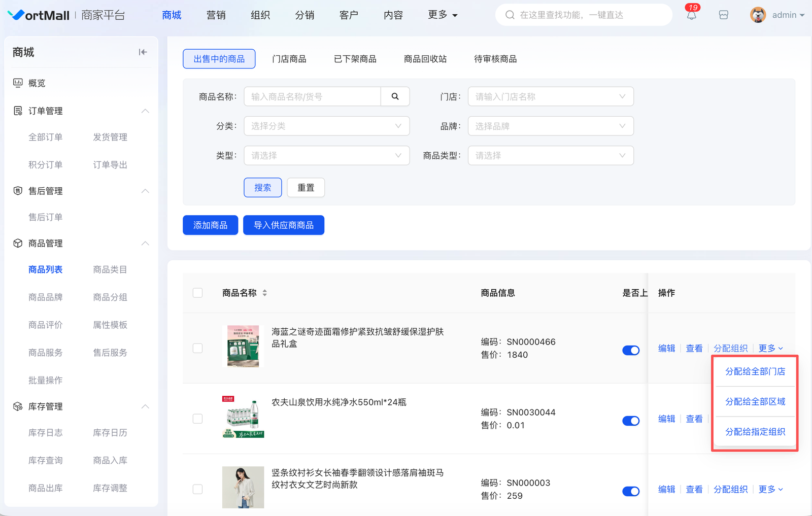Screen dimensions: 812x516
Task: Open the 品牌 brand dropdown
Action: (550, 126)
